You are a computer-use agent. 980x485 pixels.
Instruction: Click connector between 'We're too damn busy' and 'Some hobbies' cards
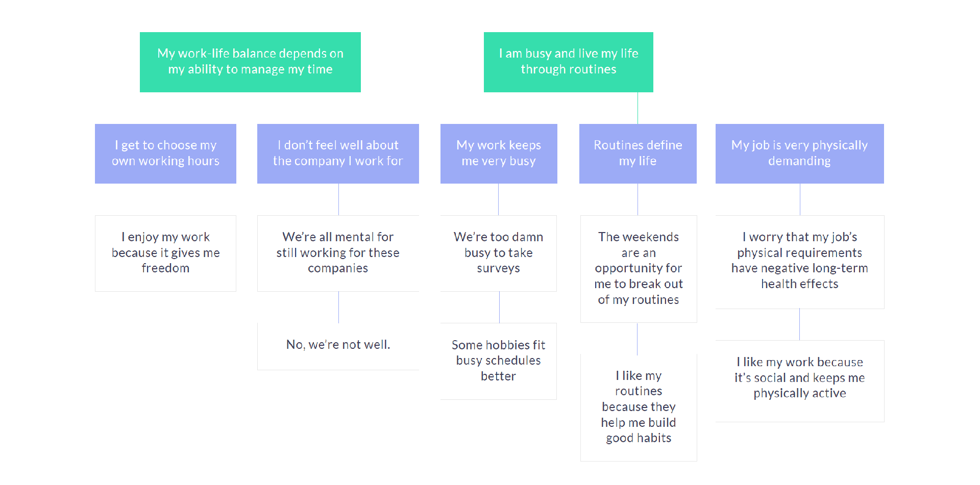[x=499, y=307]
